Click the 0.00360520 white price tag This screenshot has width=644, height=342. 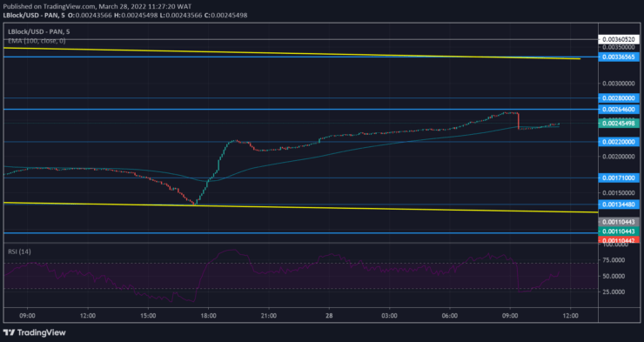pyautogui.click(x=619, y=40)
